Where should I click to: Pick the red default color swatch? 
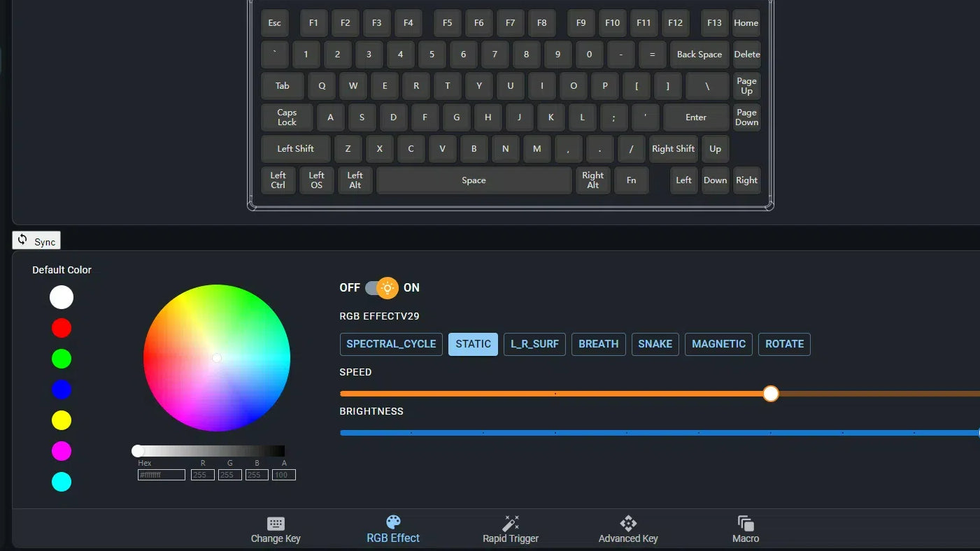pyautogui.click(x=62, y=328)
